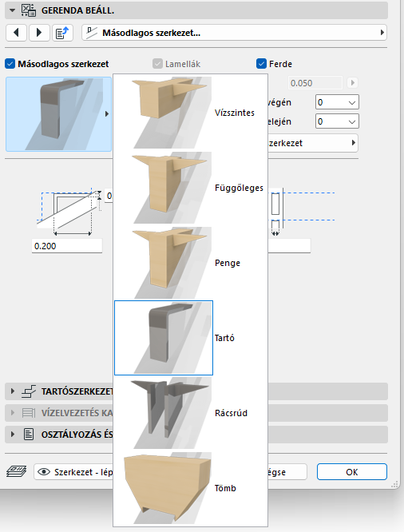Click the VÍZELVEZETÉS panel icon

pyautogui.click(x=29, y=413)
